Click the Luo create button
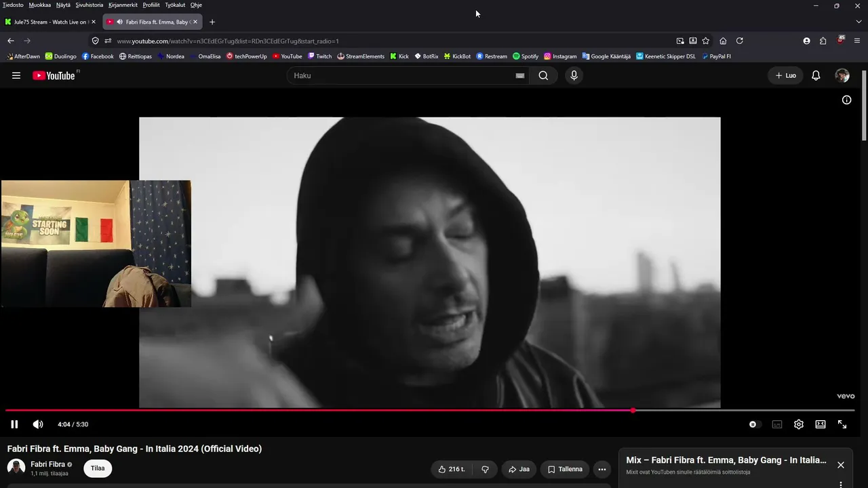Viewport: 868px width, 488px height. point(785,76)
